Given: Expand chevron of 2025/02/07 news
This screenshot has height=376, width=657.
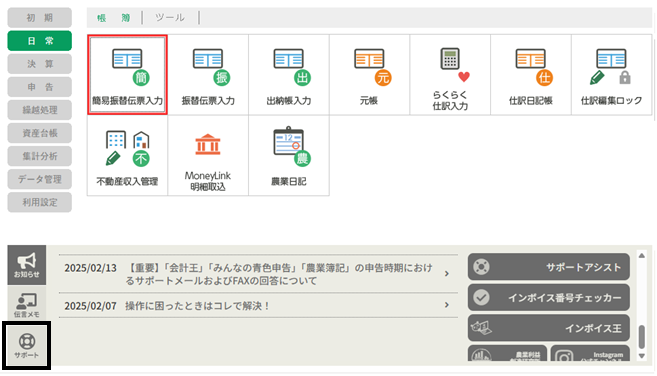Looking at the screenshot, I should tap(447, 305).
